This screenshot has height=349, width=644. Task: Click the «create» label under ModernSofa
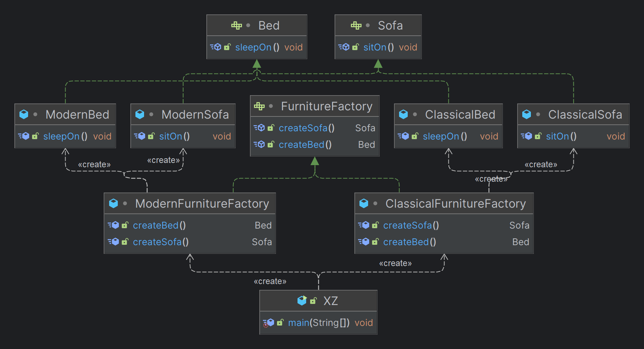pos(164,160)
